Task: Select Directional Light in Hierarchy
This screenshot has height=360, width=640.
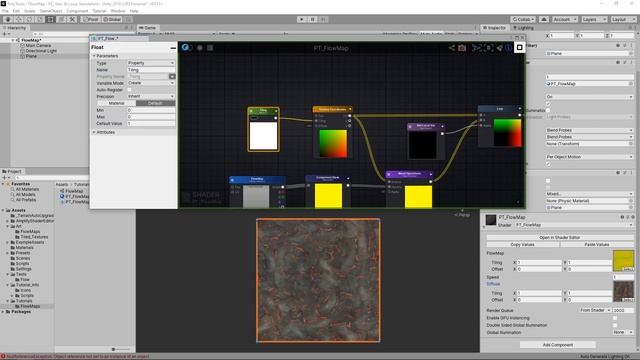Action: [x=41, y=51]
